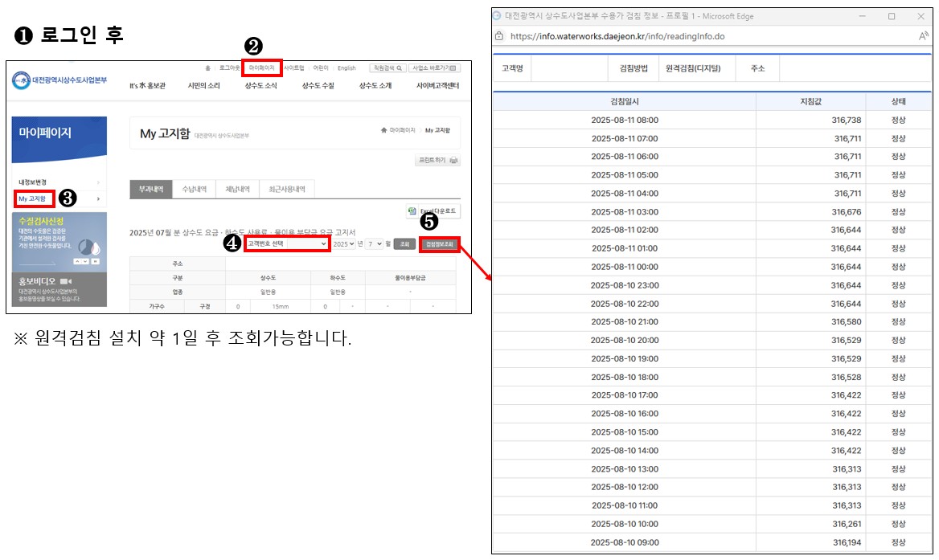Screen dimensions: 939x560
Task: Click the Edge read aloud icon
Action: point(923,36)
